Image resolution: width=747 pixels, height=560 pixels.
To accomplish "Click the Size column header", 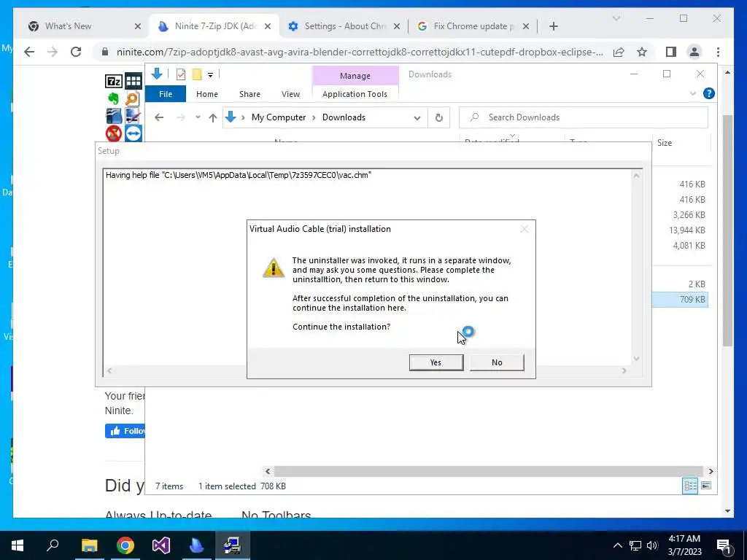I will click(x=664, y=143).
